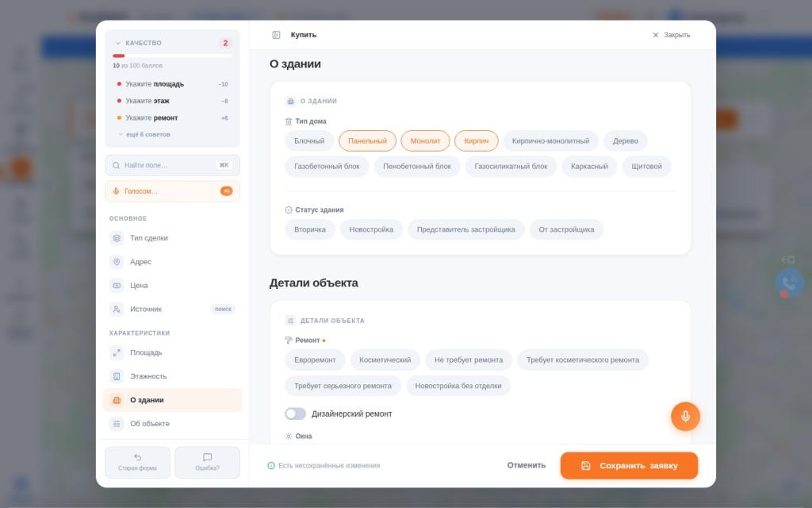Image resolution: width=812 pixels, height=508 pixels.
Task: Open Об объекте section in sidebar
Action: pyautogui.click(x=172, y=424)
